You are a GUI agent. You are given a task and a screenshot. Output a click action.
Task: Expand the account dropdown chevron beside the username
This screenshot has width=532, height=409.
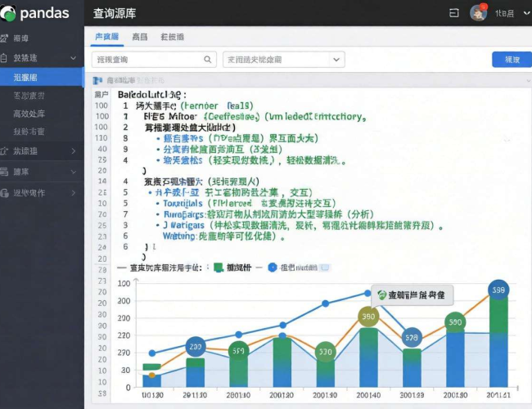[526, 13]
